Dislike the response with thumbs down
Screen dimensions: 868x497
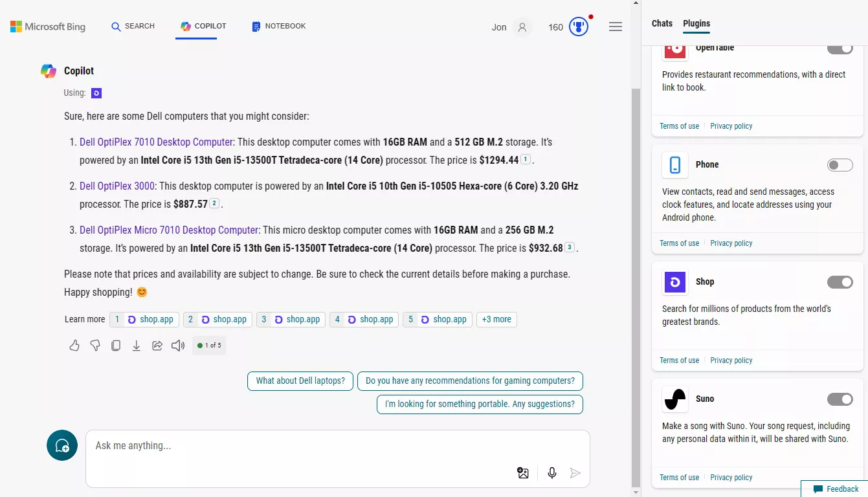pyautogui.click(x=95, y=346)
